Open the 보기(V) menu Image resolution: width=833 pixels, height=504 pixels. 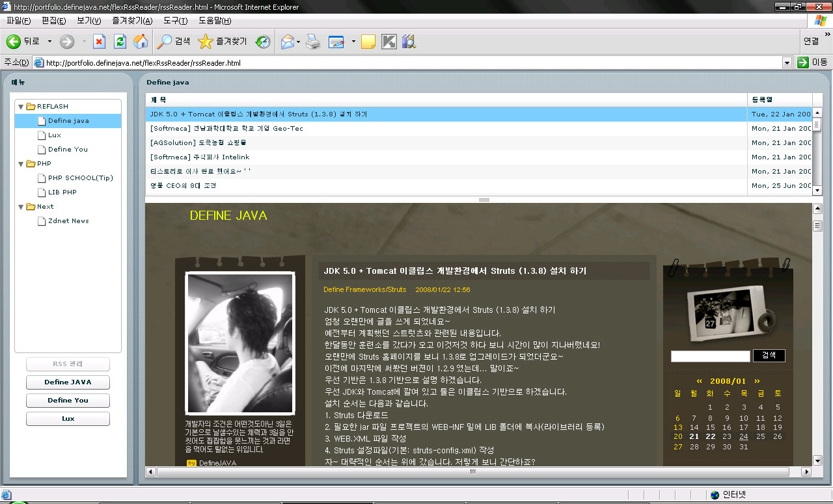tap(89, 21)
